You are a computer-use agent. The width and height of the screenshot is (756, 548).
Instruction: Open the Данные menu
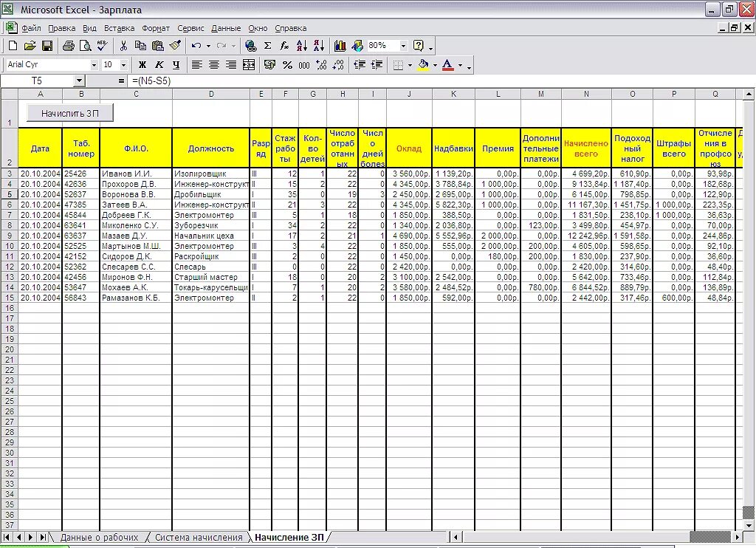(x=226, y=29)
